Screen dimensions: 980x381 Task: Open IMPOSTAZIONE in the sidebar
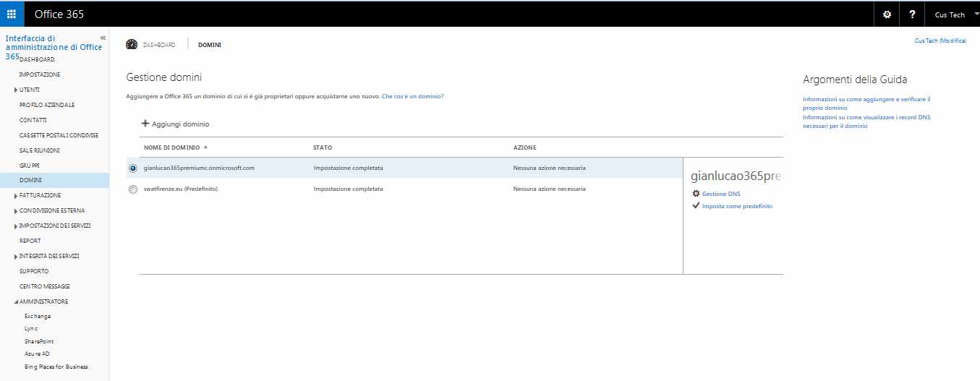pos(40,74)
